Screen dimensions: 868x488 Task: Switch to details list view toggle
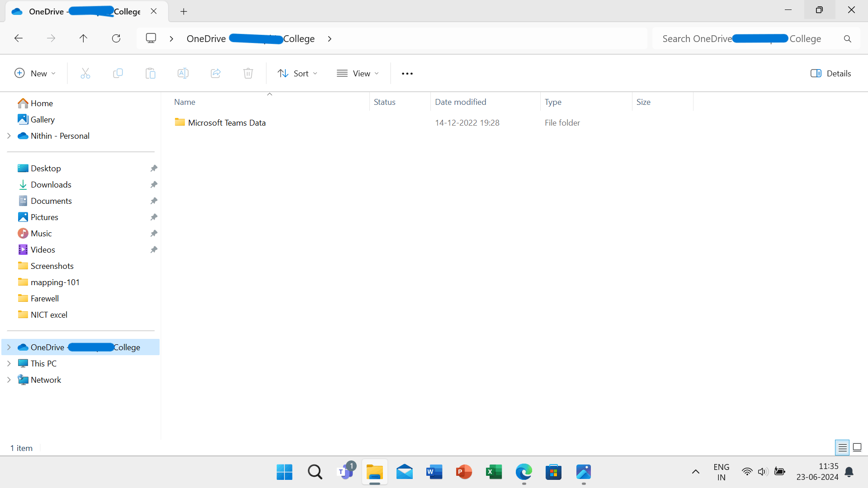pos(842,447)
